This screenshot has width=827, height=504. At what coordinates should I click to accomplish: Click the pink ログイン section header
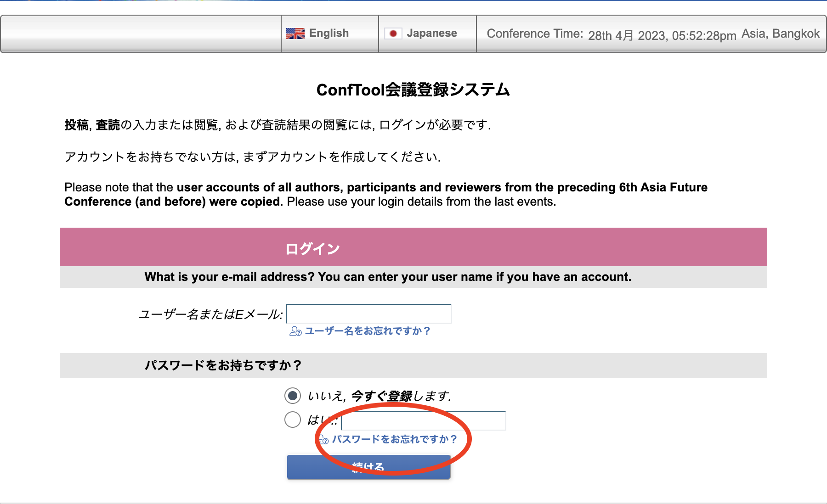click(x=413, y=247)
